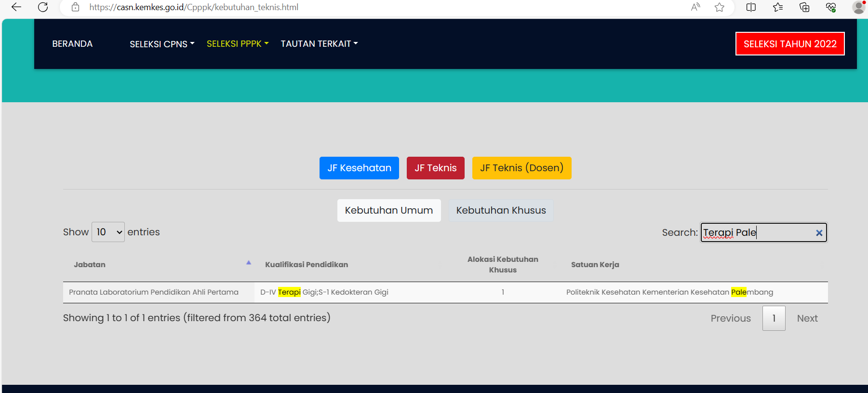The height and width of the screenshot is (393, 868).
Task: Click the site info lock icon
Action: click(75, 7)
